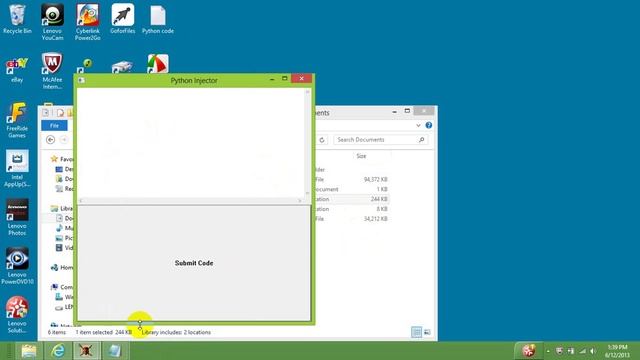The height and width of the screenshot is (360, 640).
Task: Switch Explorer to large icons view
Action: pyautogui.click(x=427, y=332)
